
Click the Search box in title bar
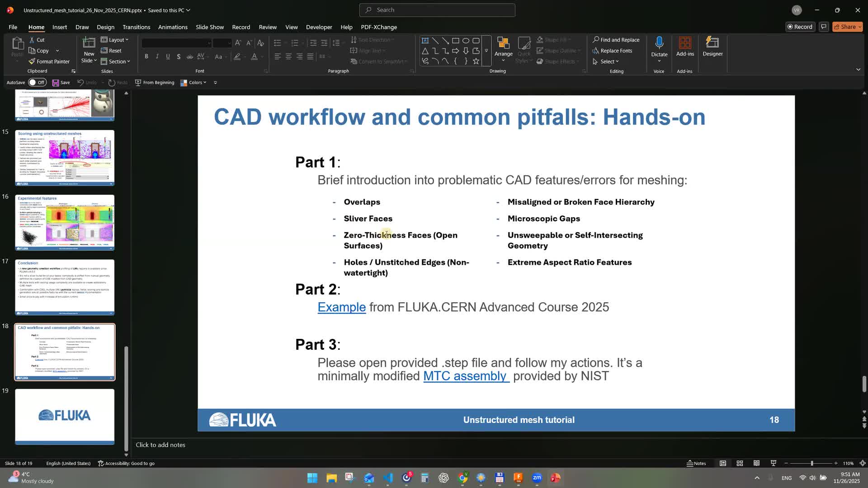pyautogui.click(x=437, y=10)
